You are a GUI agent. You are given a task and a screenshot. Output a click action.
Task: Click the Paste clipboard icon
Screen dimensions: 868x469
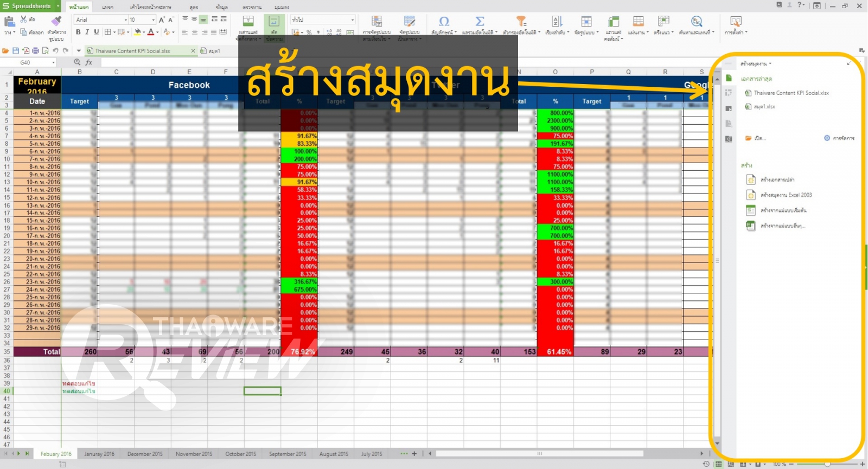(9, 22)
